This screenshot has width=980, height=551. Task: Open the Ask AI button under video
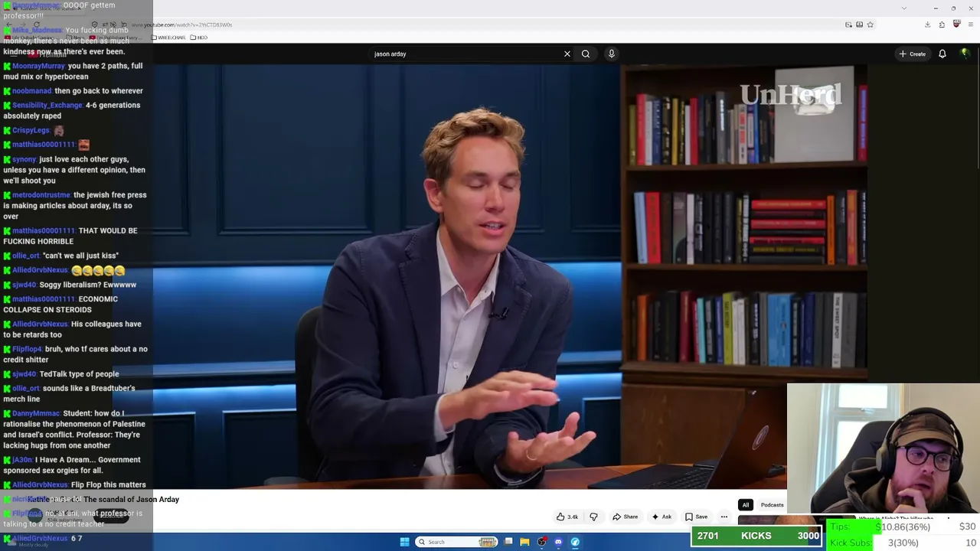point(661,517)
